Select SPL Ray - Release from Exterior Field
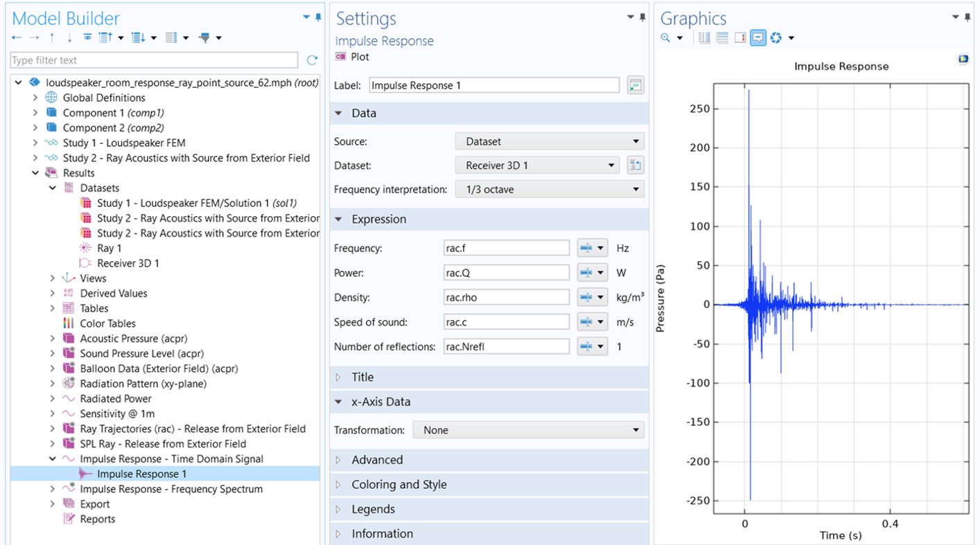This screenshot has width=980, height=545. [x=163, y=444]
